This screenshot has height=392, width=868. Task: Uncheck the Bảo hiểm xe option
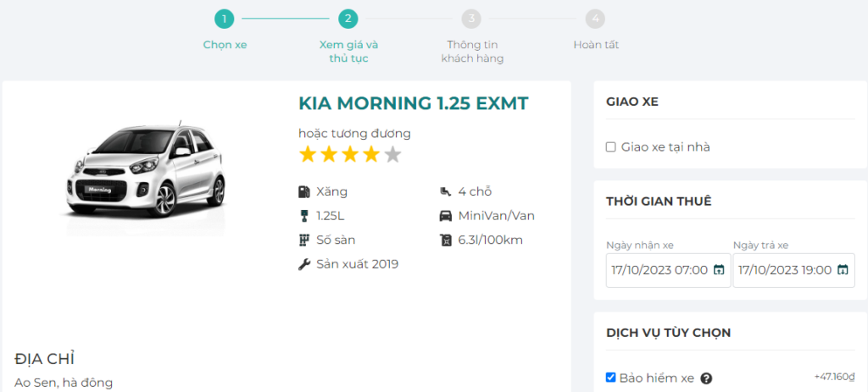[x=610, y=378]
